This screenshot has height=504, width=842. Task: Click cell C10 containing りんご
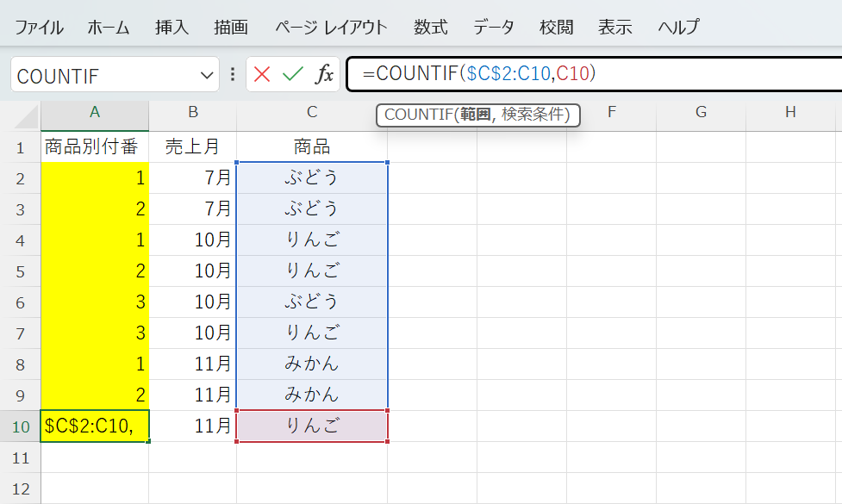(x=312, y=426)
